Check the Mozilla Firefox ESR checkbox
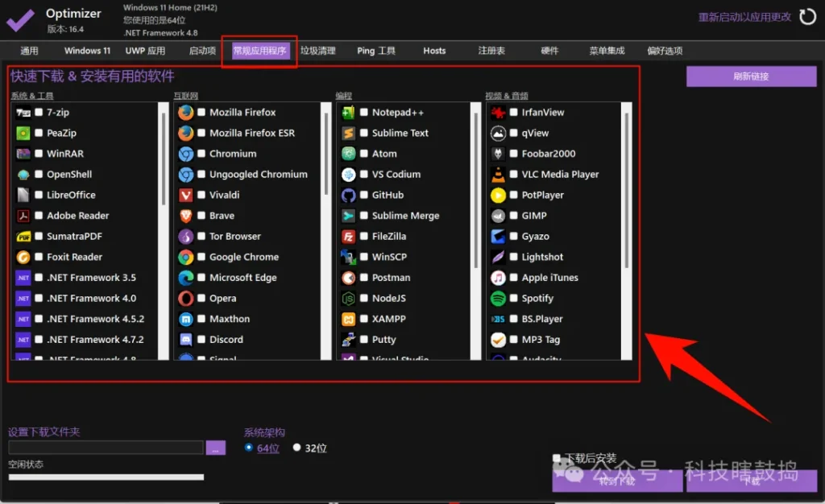825x504 pixels. click(x=201, y=133)
